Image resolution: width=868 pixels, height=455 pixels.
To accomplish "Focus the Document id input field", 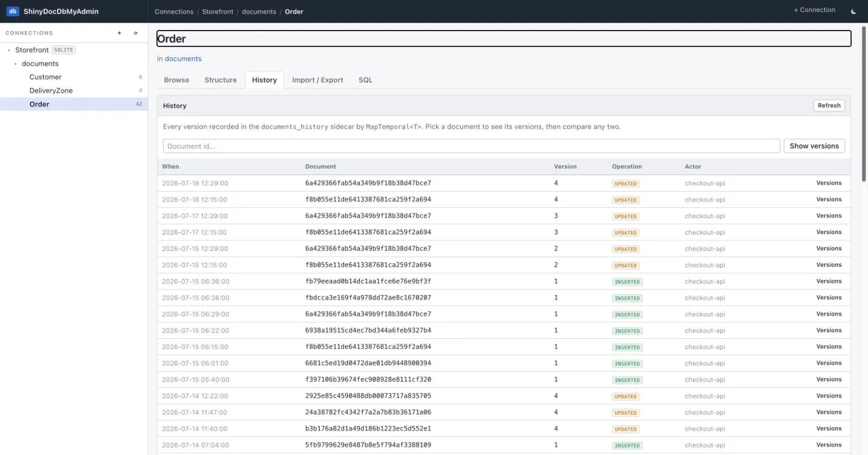I will [471, 146].
